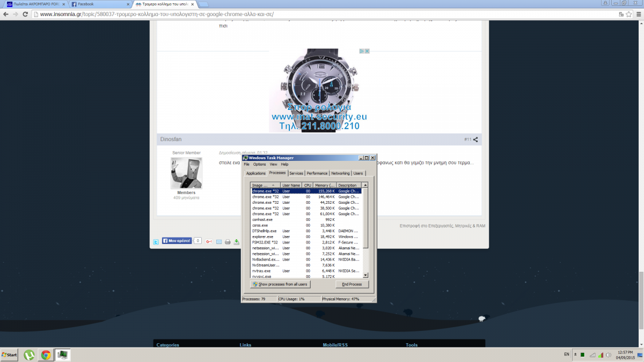
Task: Select the nvtray.exe process row
Action: coord(307,271)
